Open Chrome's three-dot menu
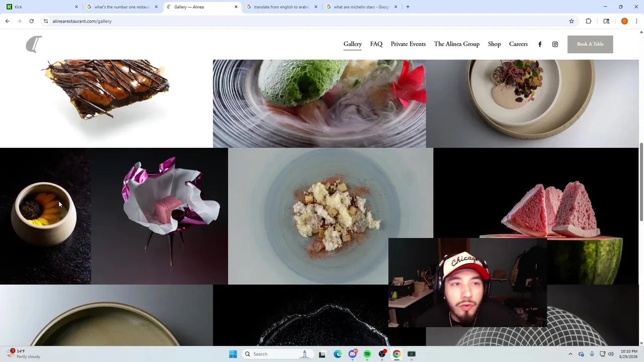644x362 pixels. point(636,21)
